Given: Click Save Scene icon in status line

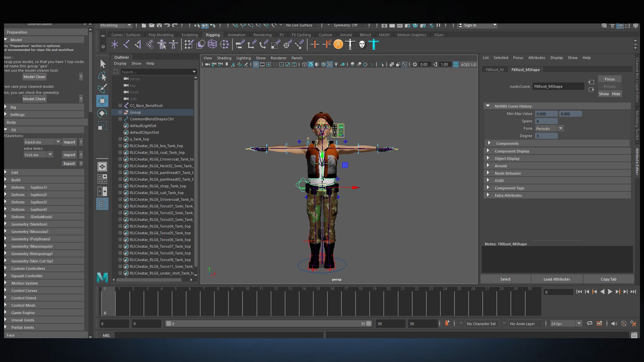Looking at the screenshot, I should click(159, 25).
